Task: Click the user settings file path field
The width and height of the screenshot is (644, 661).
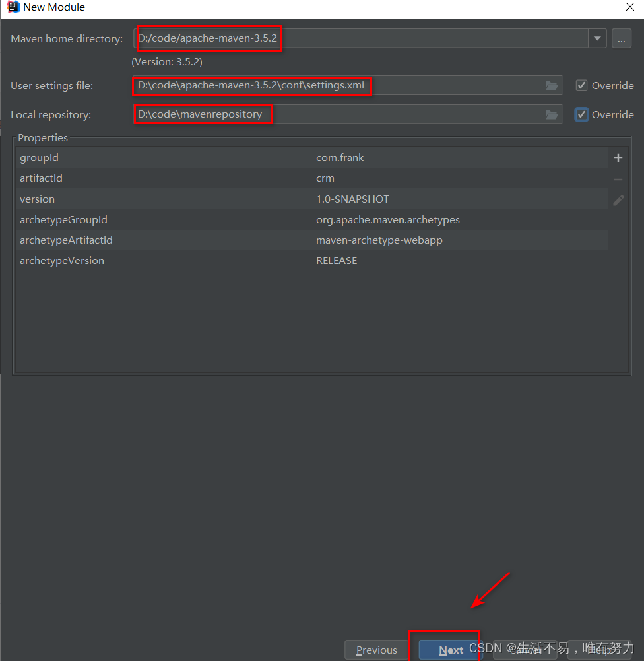Action: [x=330, y=85]
